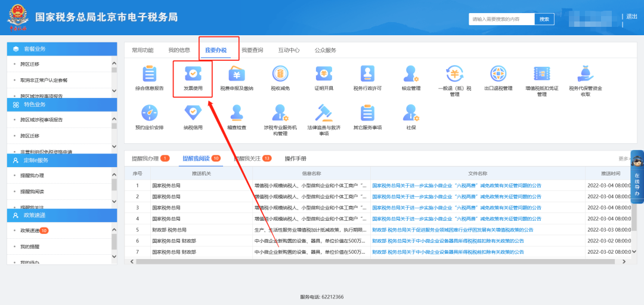Open first row's 文件名称 announcement link

tap(456, 186)
